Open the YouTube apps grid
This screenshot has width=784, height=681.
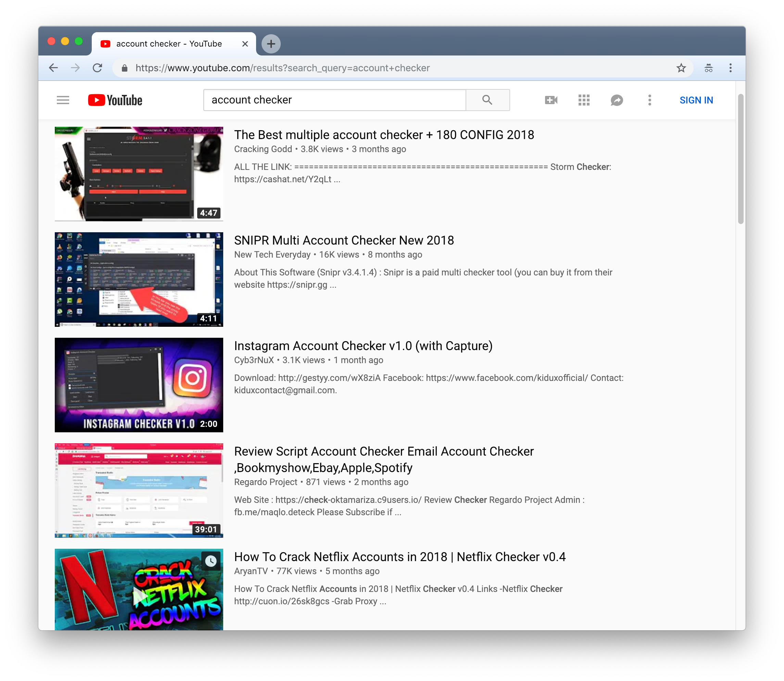584,100
